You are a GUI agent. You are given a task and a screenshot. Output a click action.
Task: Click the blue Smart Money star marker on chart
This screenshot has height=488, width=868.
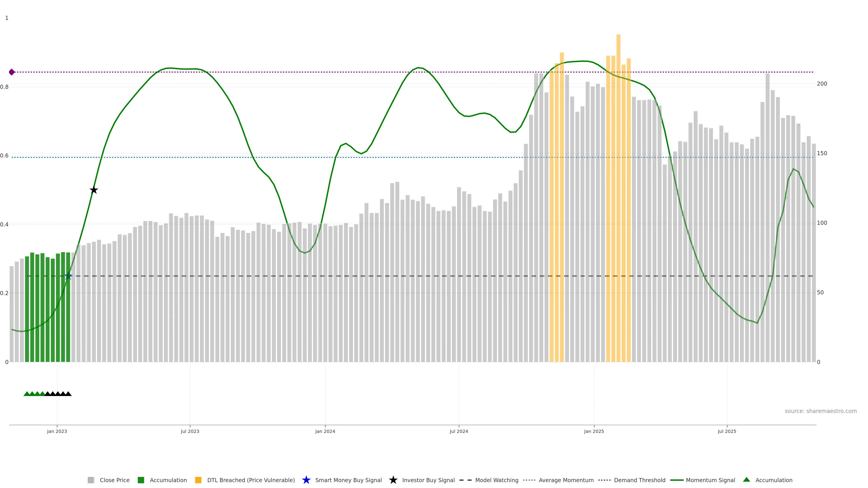[68, 276]
